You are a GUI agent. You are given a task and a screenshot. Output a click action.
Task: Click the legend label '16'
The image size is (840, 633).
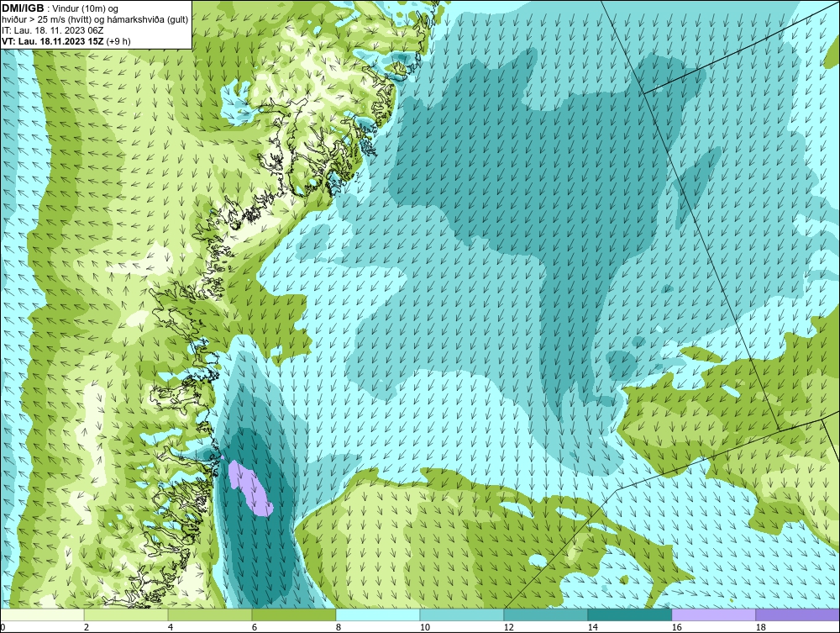[x=676, y=627]
